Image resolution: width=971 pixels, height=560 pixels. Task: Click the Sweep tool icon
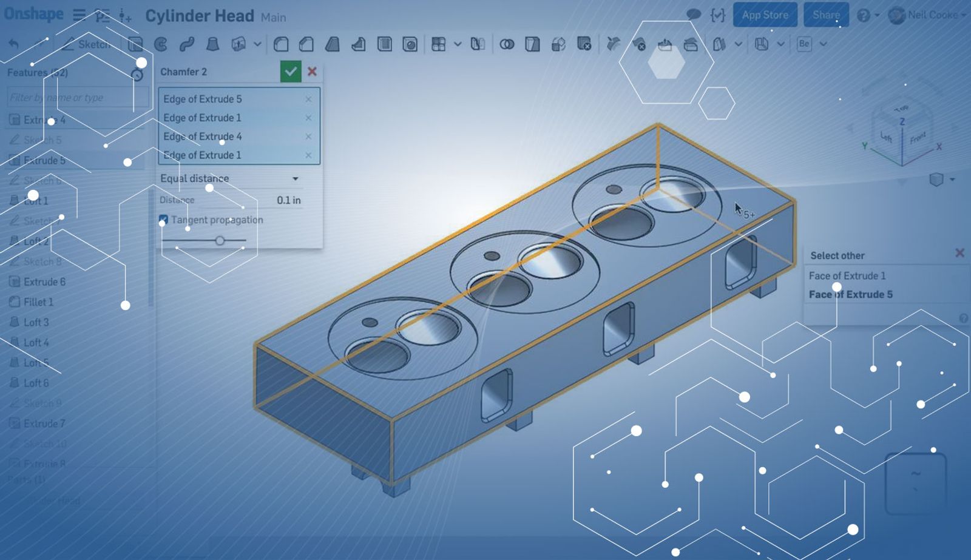click(x=187, y=44)
